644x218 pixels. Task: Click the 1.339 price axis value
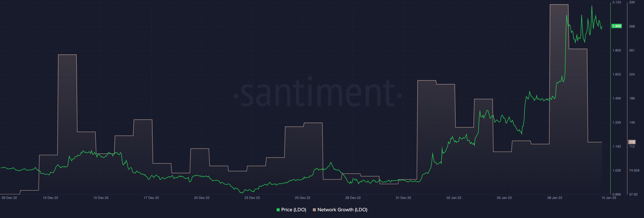click(616, 122)
